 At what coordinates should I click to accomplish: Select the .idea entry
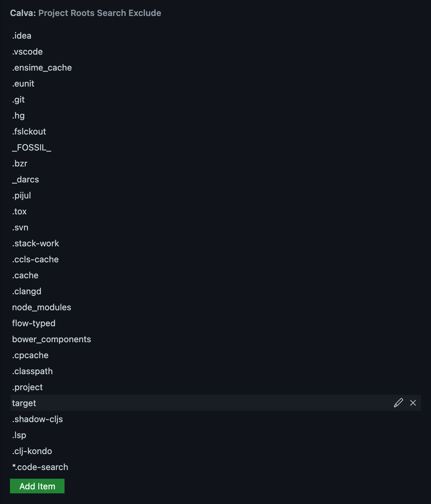click(21, 36)
